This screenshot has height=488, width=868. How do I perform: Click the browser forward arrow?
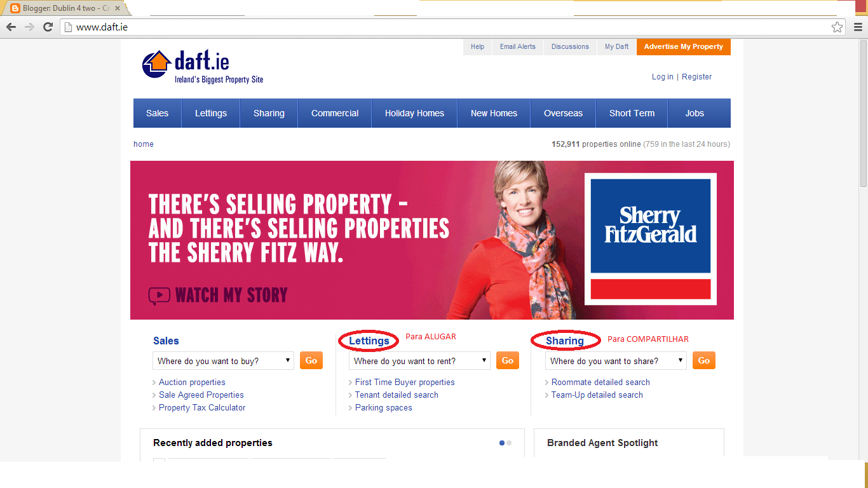[x=29, y=27]
